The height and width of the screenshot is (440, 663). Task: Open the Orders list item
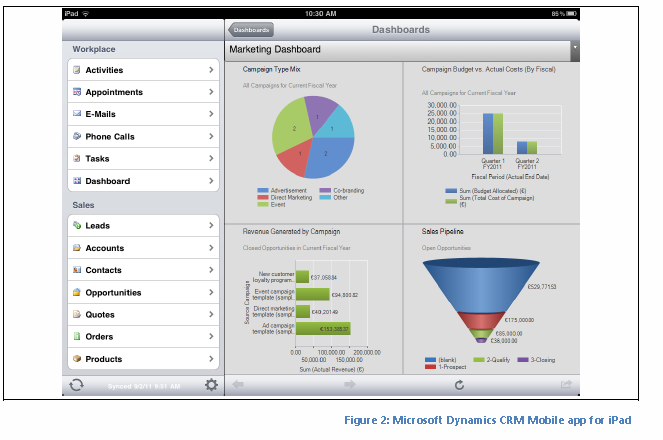pos(143,336)
